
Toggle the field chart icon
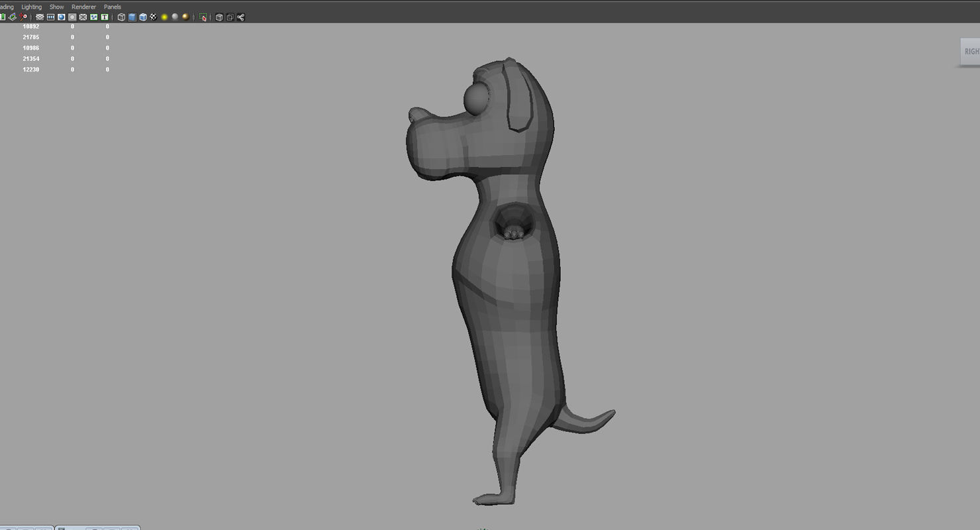(83, 17)
